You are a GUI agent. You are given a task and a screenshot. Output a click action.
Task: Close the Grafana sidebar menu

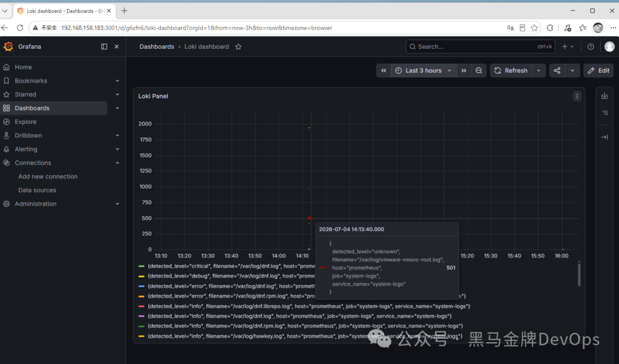pyautogui.click(x=116, y=46)
